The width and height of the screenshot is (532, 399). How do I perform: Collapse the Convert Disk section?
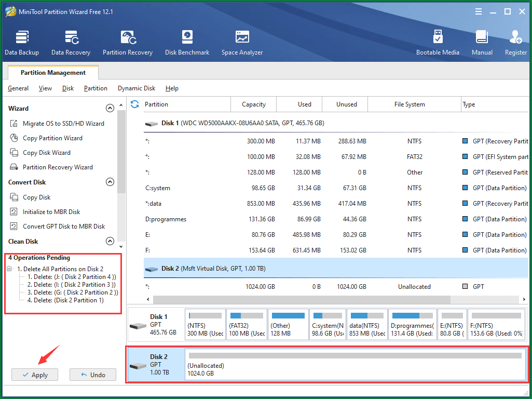(110, 182)
